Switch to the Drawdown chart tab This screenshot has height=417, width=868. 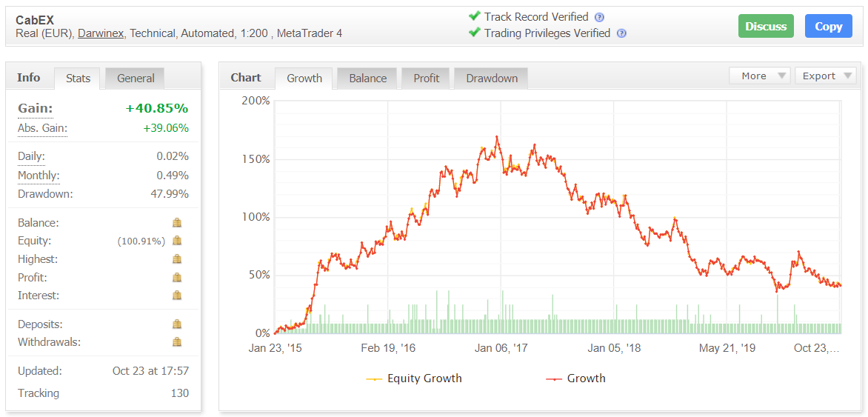[492, 79]
